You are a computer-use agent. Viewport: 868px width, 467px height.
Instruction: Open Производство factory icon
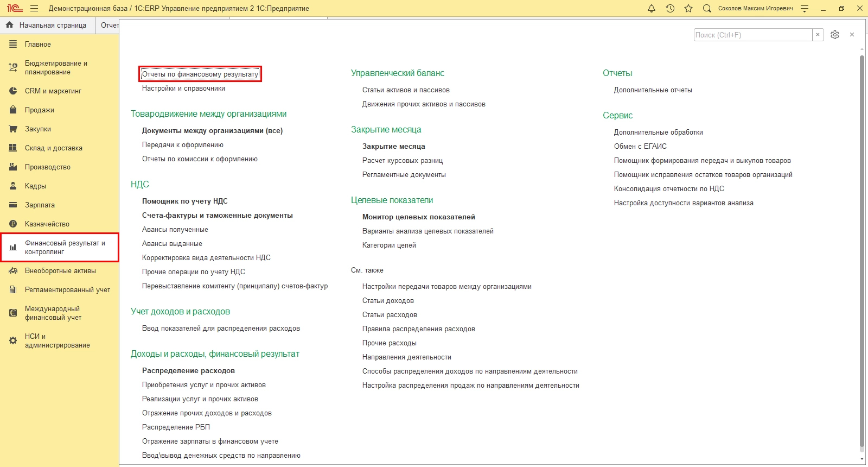click(x=13, y=167)
